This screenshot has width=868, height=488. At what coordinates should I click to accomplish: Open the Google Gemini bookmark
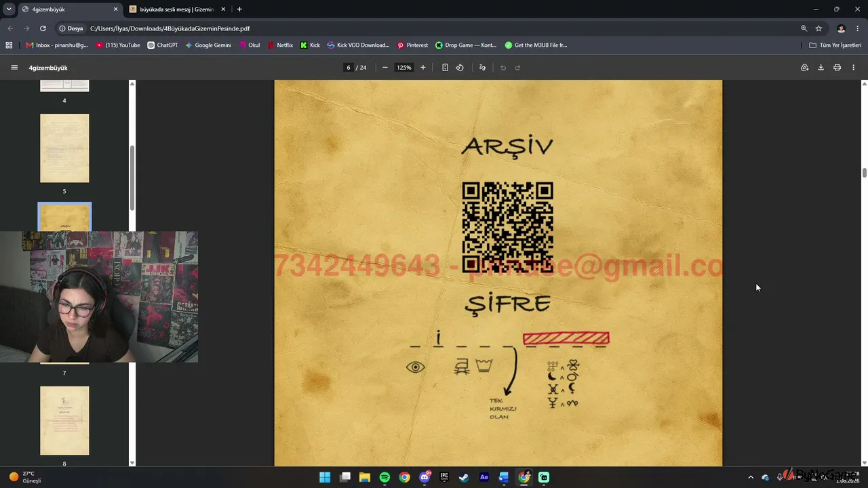click(208, 45)
